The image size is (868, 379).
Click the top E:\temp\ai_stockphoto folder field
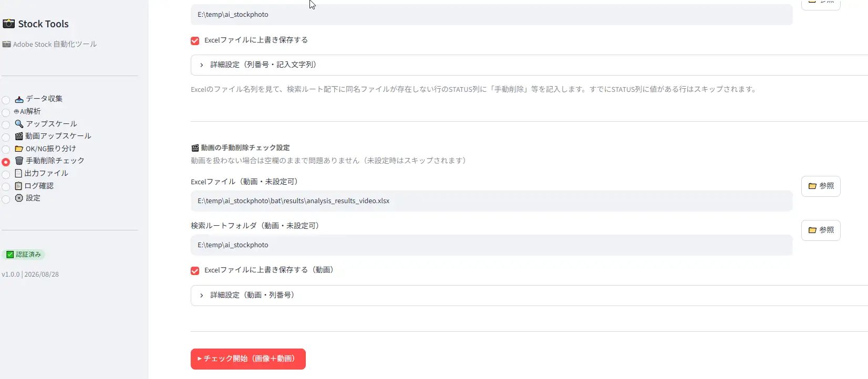pos(491,15)
